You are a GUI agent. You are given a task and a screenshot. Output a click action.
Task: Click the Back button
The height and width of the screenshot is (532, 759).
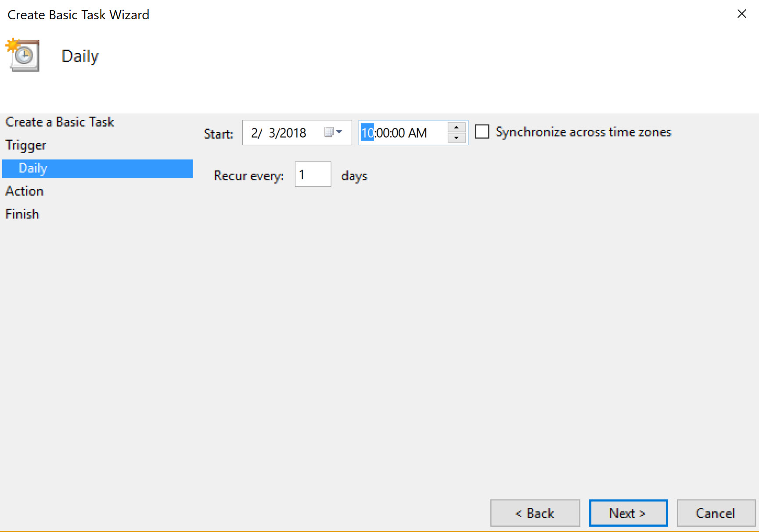point(535,513)
